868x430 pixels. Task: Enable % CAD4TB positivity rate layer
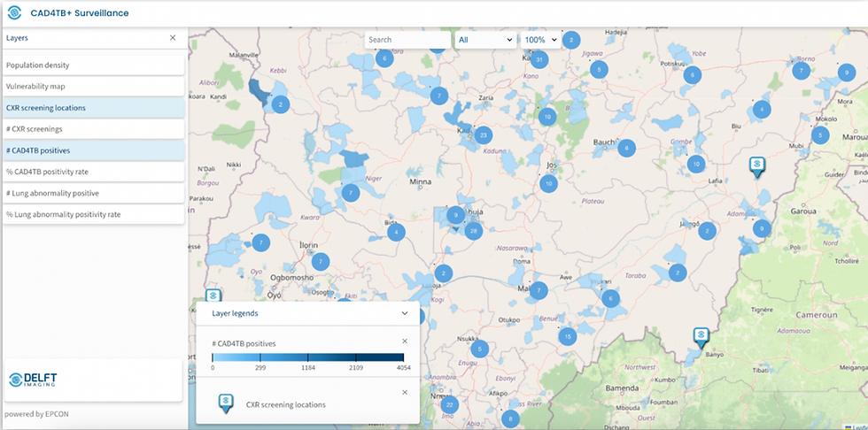click(x=94, y=172)
